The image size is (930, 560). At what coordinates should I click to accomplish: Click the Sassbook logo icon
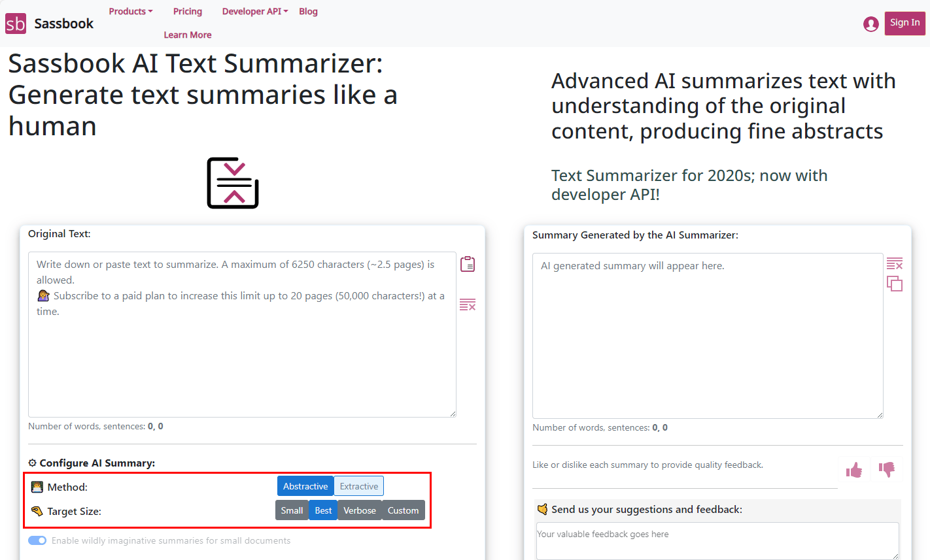[x=16, y=24]
